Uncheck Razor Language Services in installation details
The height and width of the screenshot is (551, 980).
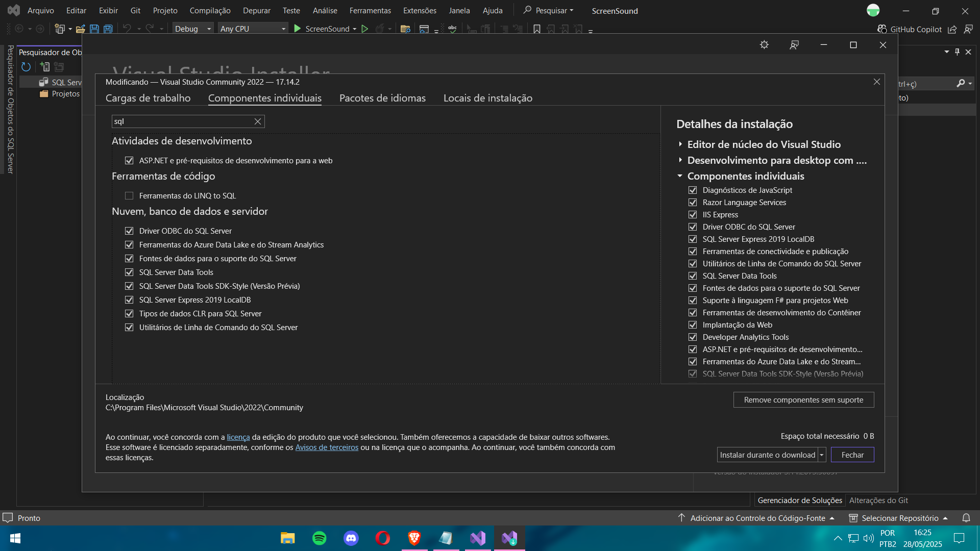tap(693, 203)
